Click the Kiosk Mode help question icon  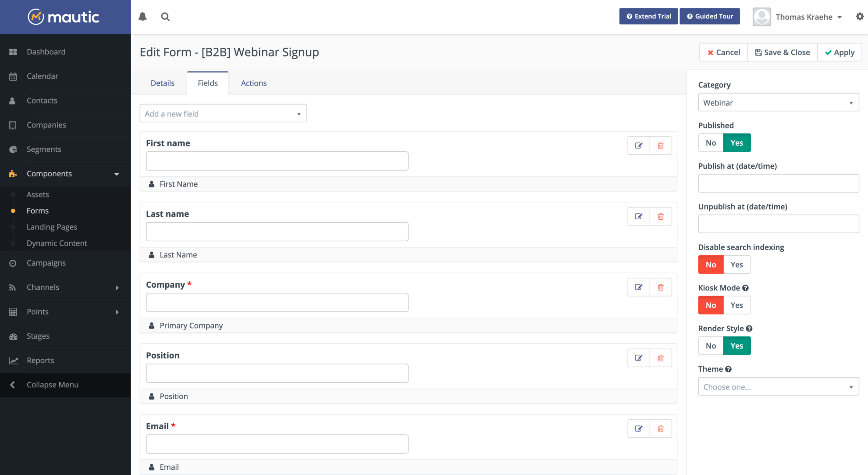click(x=746, y=288)
